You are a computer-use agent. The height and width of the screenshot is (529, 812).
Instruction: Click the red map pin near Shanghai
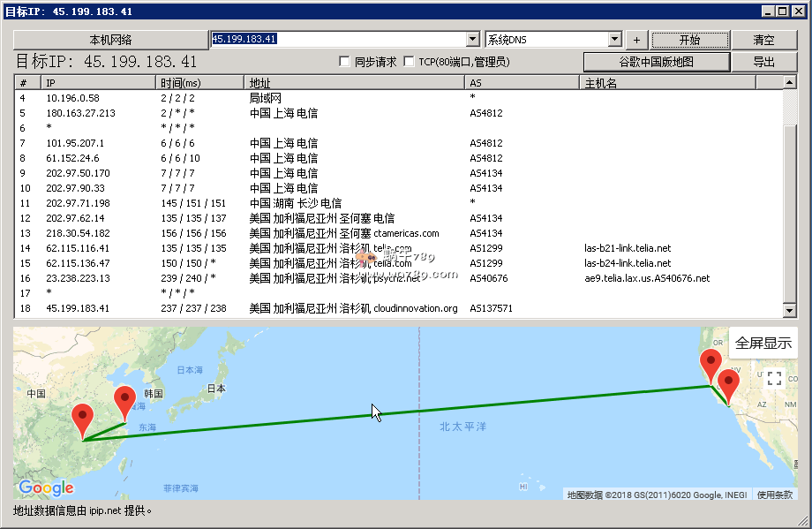pyautogui.click(x=125, y=400)
